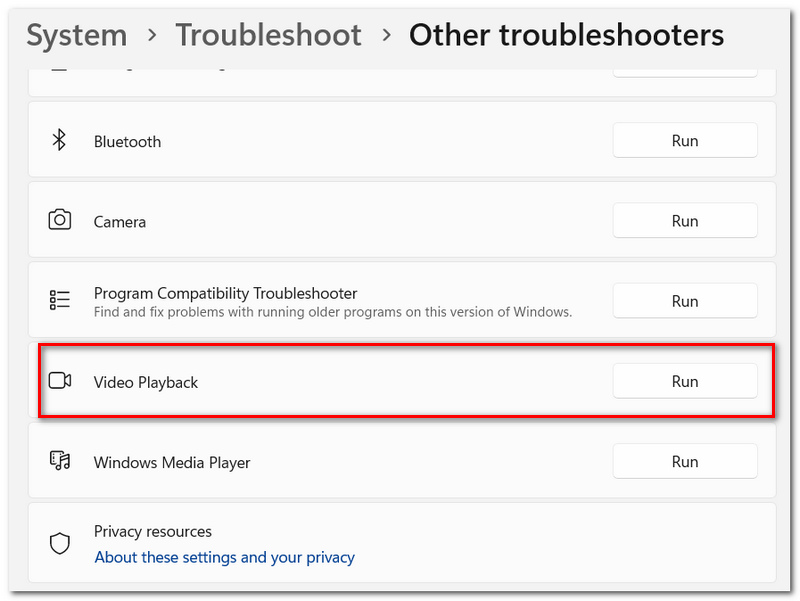This screenshot has height=601, width=800.
Task: Click the Privacy resources label
Action: tap(153, 532)
